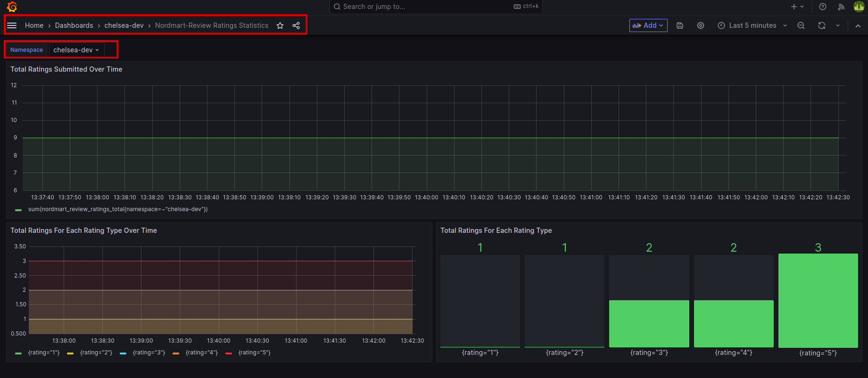Open the help question mark icon
This screenshot has height=378, width=868.
tap(823, 7)
